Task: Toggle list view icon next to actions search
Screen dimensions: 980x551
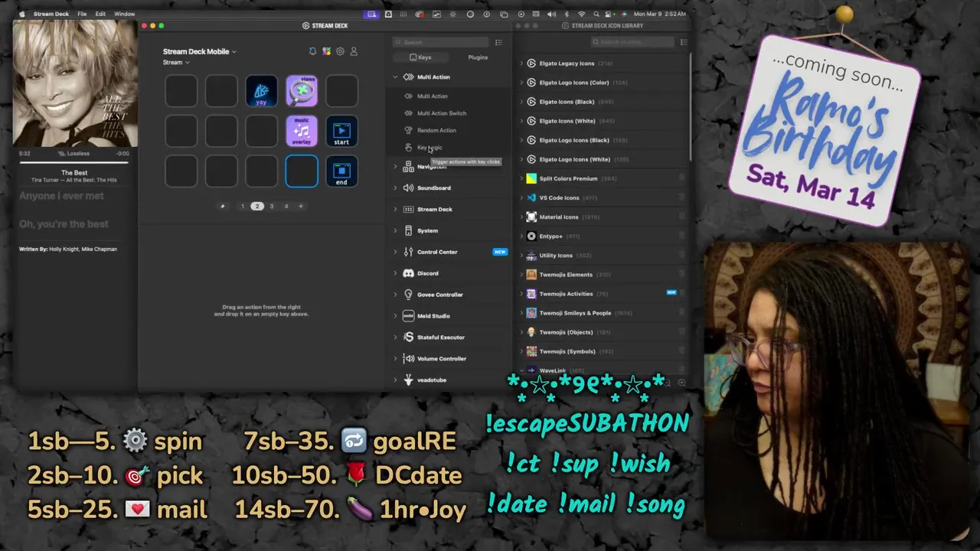Action: coord(498,42)
